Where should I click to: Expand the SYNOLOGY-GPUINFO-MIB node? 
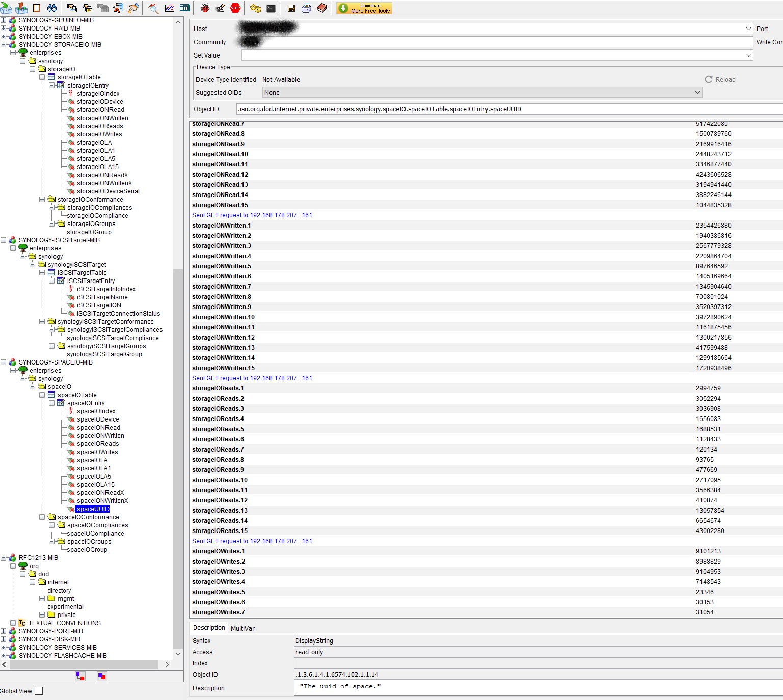3,20
